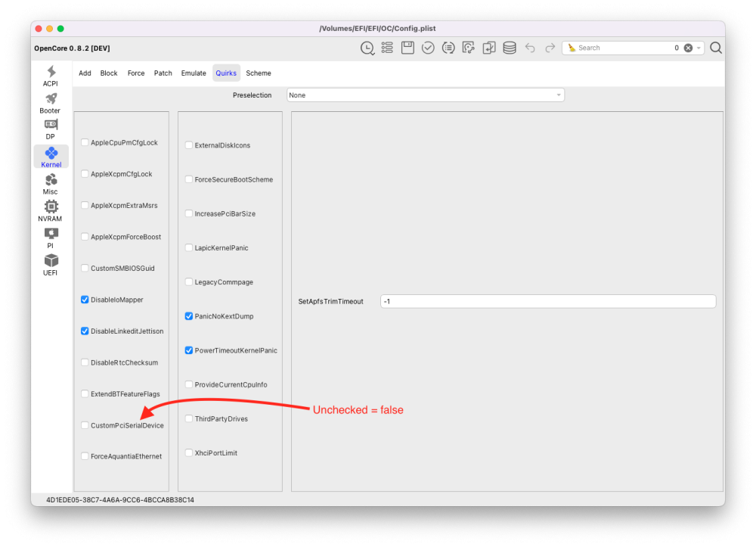756x547 pixels.
Task: Enable AppleCpuPmCfgLock checkbox
Action: click(x=85, y=142)
